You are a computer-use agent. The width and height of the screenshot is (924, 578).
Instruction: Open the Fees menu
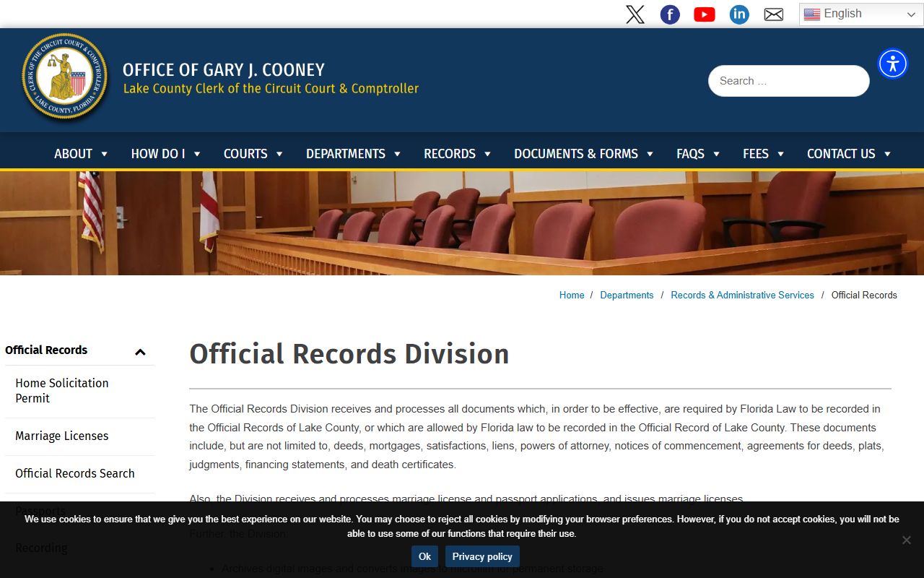[764, 154]
